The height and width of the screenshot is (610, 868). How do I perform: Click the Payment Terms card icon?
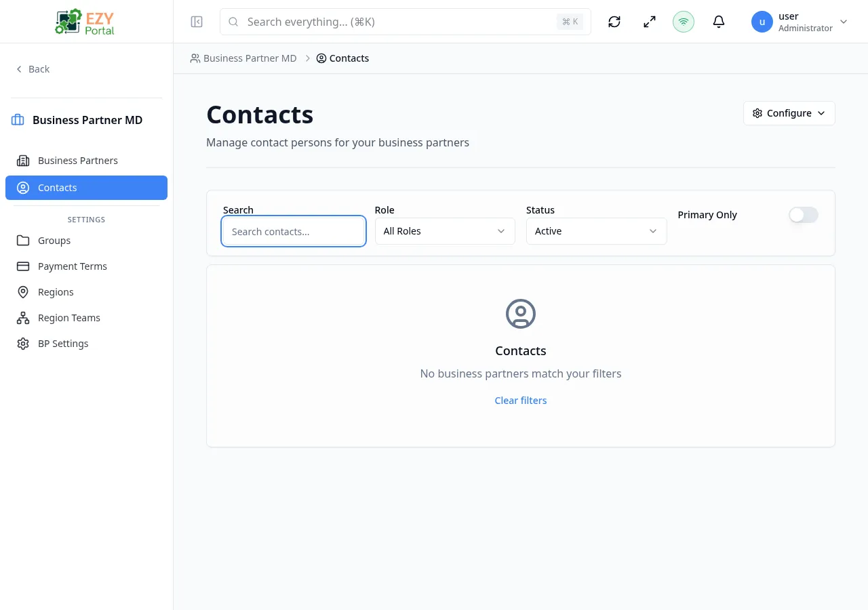click(x=23, y=266)
